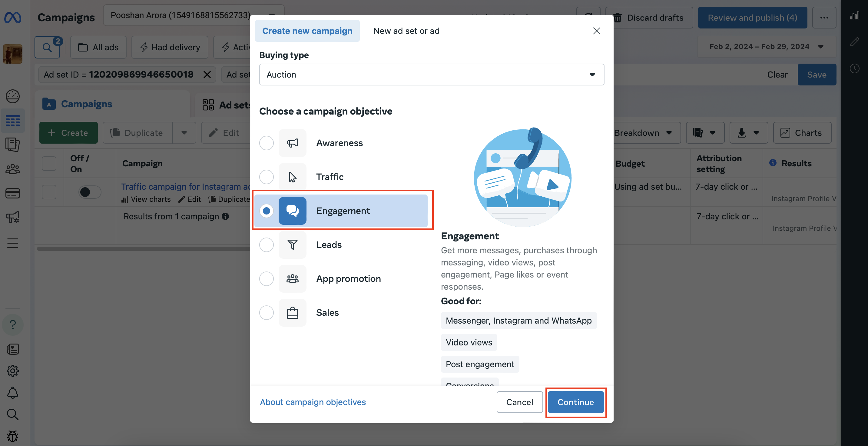Image resolution: width=868 pixels, height=446 pixels.
Task: Click the notifications bell icon
Action: coord(13,393)
